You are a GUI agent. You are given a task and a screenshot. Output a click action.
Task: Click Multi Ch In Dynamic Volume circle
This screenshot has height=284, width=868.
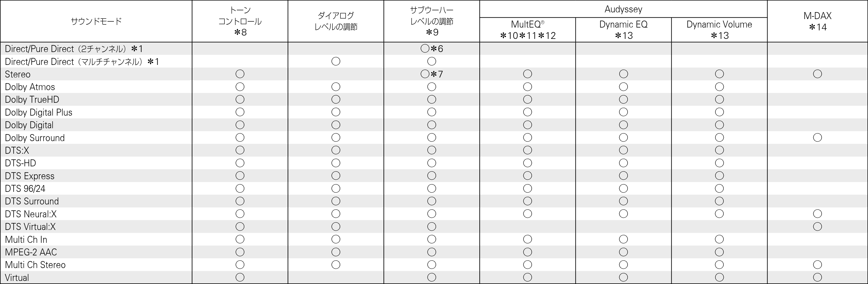point(719,239)
